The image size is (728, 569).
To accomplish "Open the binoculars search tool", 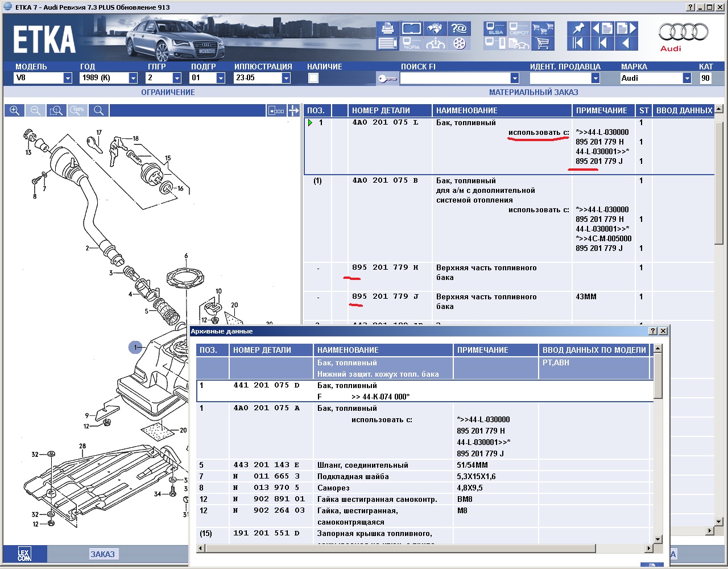I will pos(436,28).
